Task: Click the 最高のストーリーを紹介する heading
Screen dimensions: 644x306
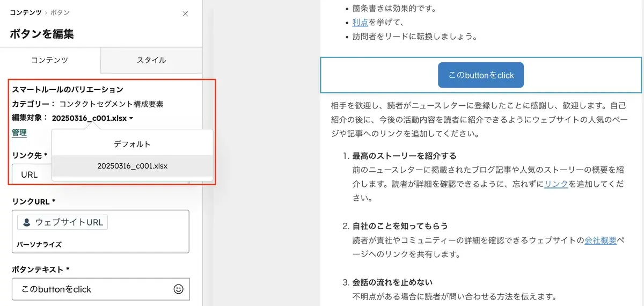Action: [404, 156]
